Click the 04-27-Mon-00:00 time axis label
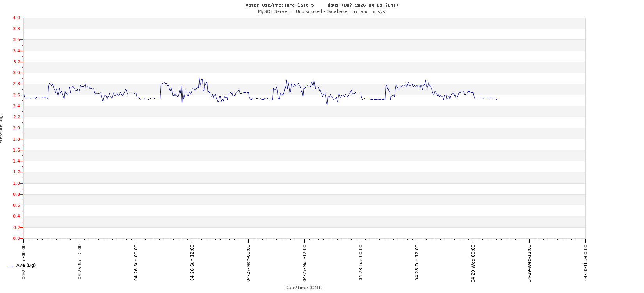644x293 pixels. [248, 262]
